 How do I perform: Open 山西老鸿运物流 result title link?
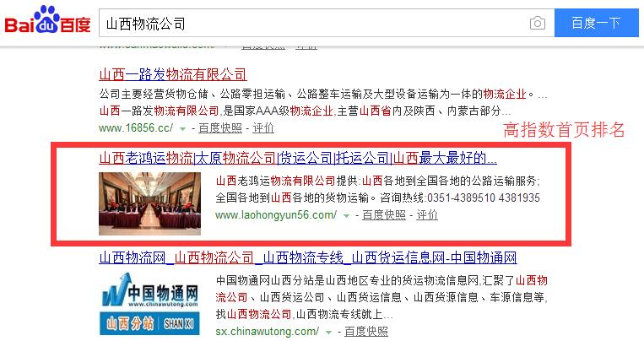point(298,158)
